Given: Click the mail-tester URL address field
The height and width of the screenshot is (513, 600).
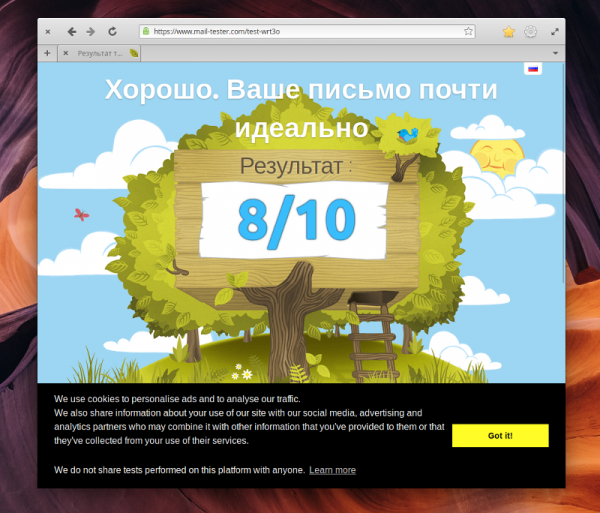Looking at the screenshot, I should 300,32.
